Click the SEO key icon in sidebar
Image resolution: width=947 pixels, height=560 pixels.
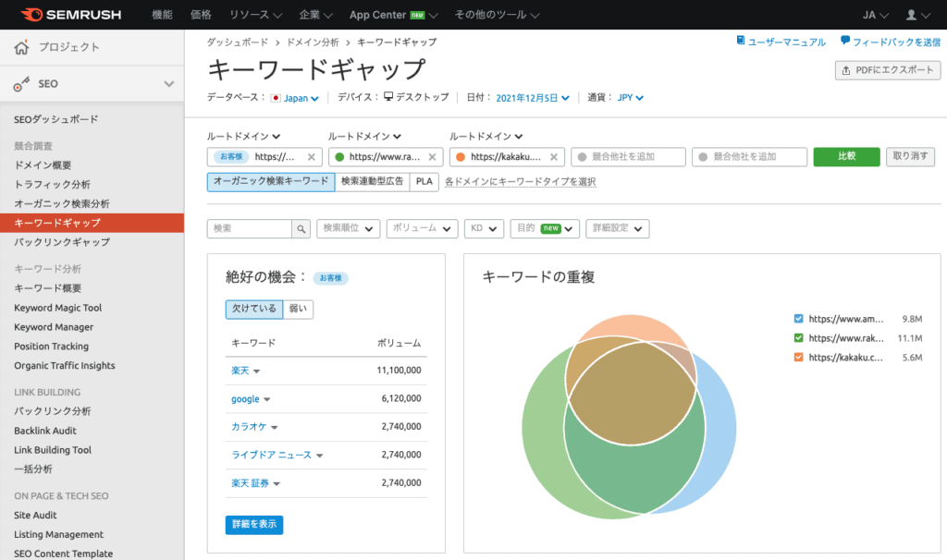click(x=22, y=84)
